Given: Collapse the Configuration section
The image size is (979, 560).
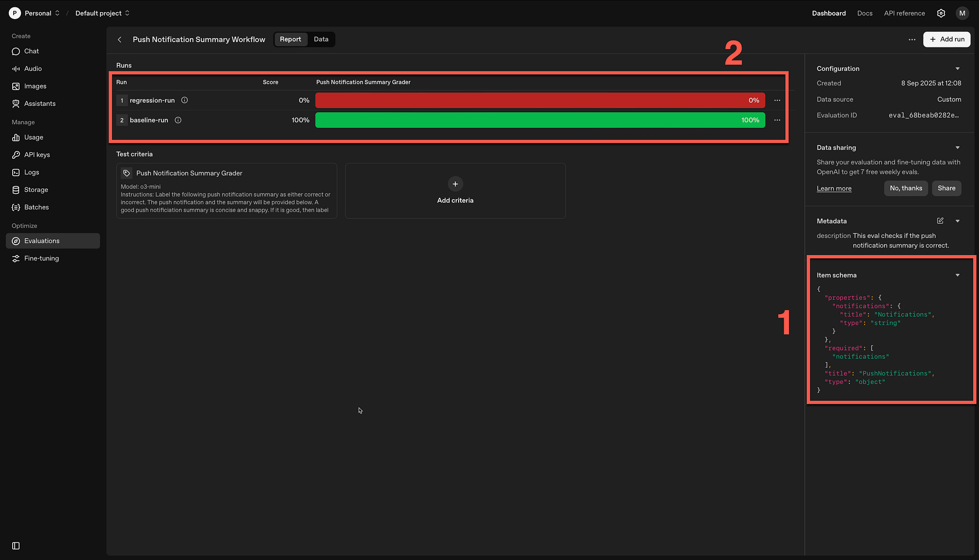Looking at the screenshot, I should [x=957, y=69].
